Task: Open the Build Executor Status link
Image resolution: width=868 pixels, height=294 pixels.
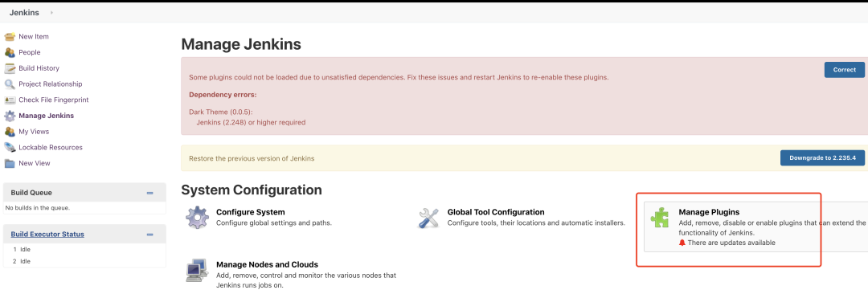Action: click(47, 235)
